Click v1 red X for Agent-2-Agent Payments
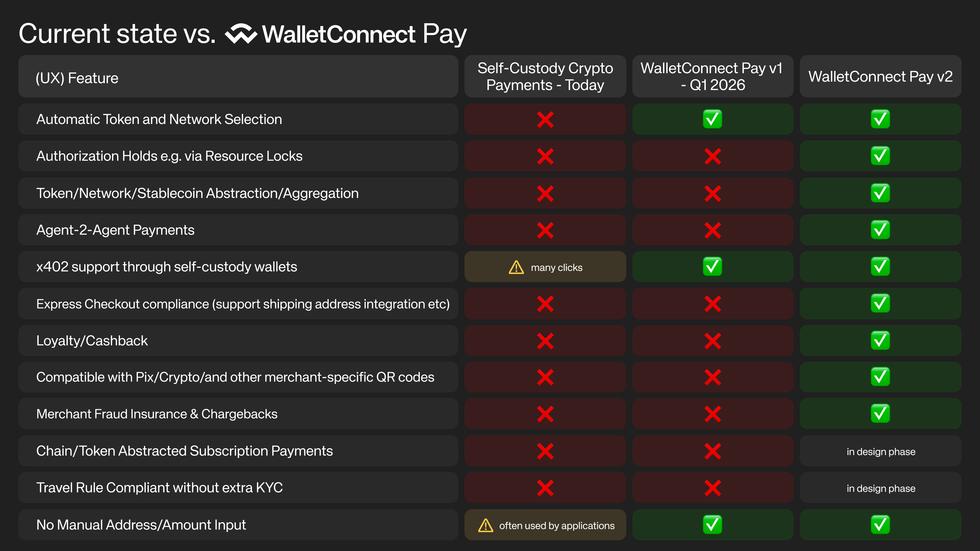This screenshot has height=551, width=980. point(712,230)
